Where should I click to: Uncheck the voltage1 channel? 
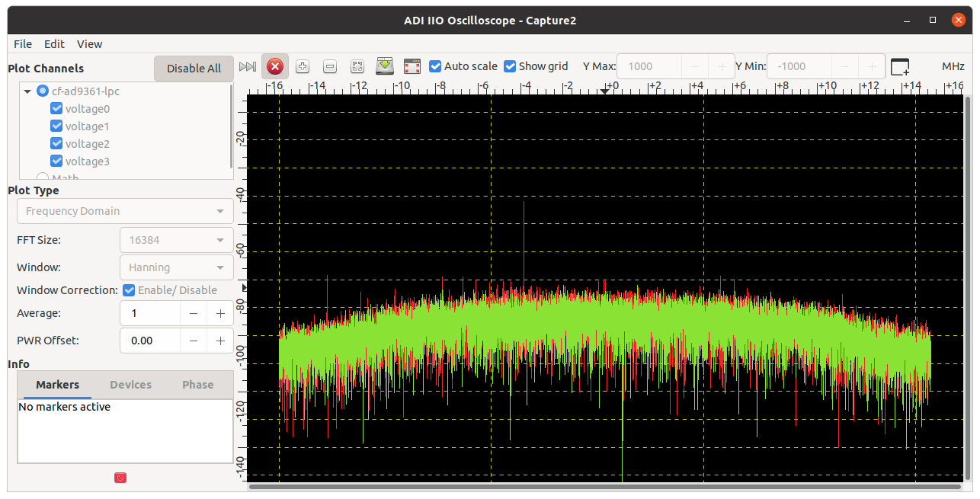click(56, 126)
